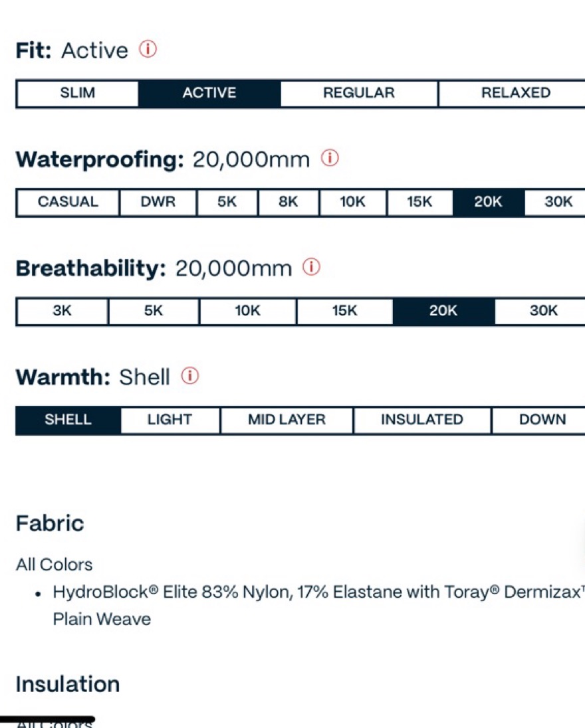Select 15K breathability rating
The width and height of the screenshot is (585, 728).
click(345, 311)
